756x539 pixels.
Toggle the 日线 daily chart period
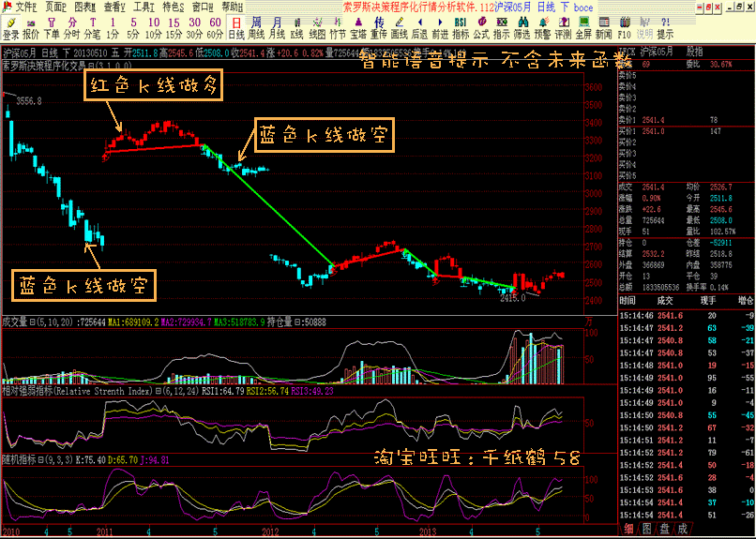point(236,28)
